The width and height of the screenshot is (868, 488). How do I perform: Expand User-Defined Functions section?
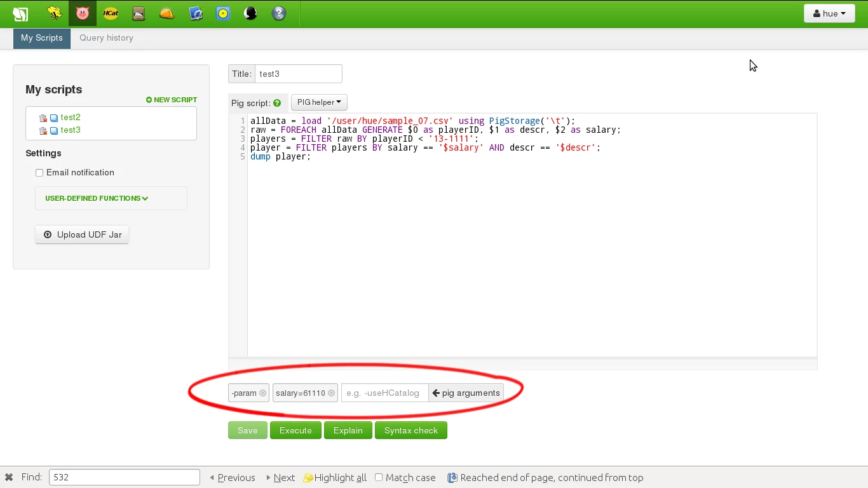tap(97, 198)
